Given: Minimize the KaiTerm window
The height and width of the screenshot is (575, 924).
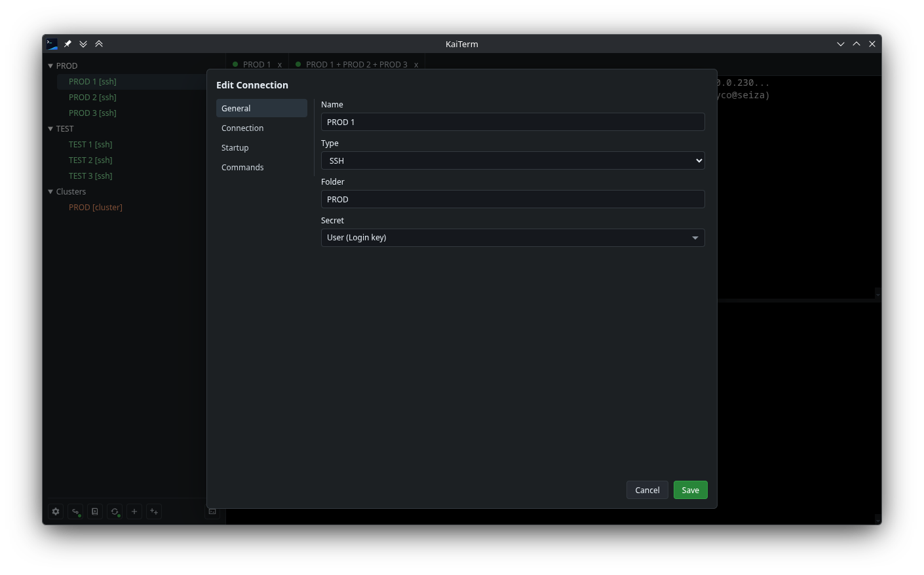Looking at the screenshot, I should coord(841,44).
